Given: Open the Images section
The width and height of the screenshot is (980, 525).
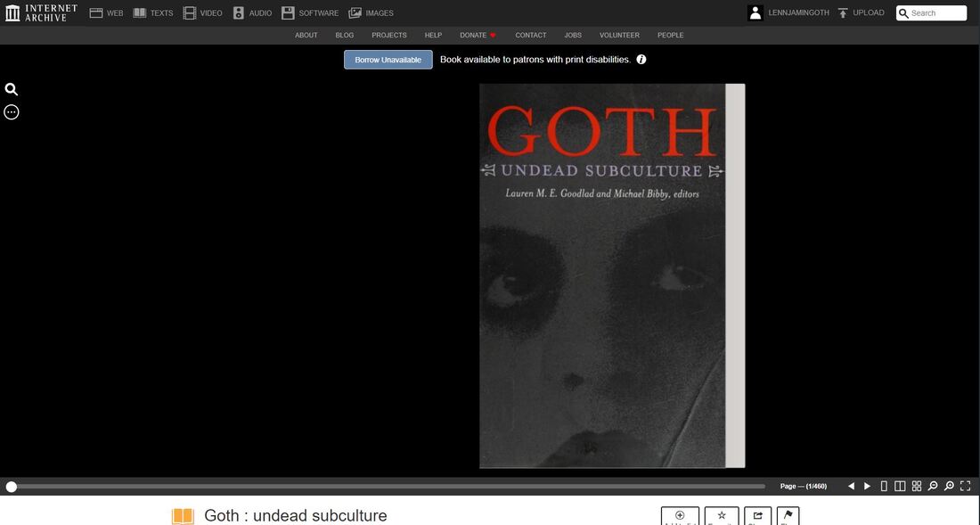Looking at the screenshot, I should (x=372, y=12).
